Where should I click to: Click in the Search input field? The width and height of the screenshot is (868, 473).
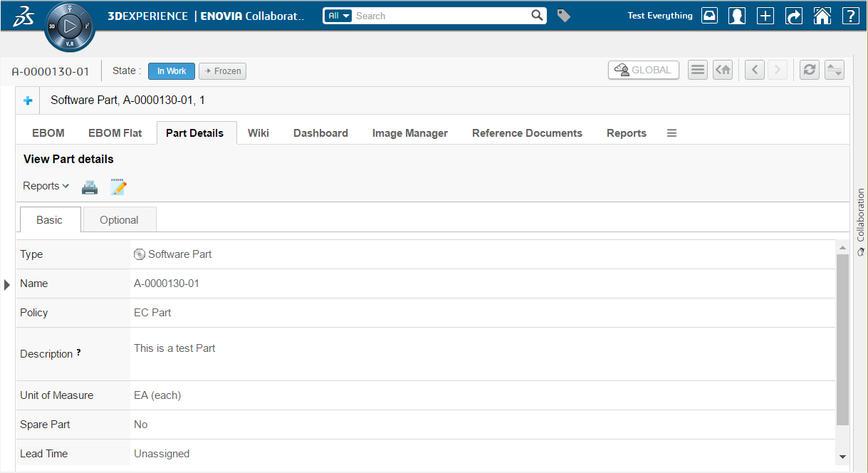[441, 16]
